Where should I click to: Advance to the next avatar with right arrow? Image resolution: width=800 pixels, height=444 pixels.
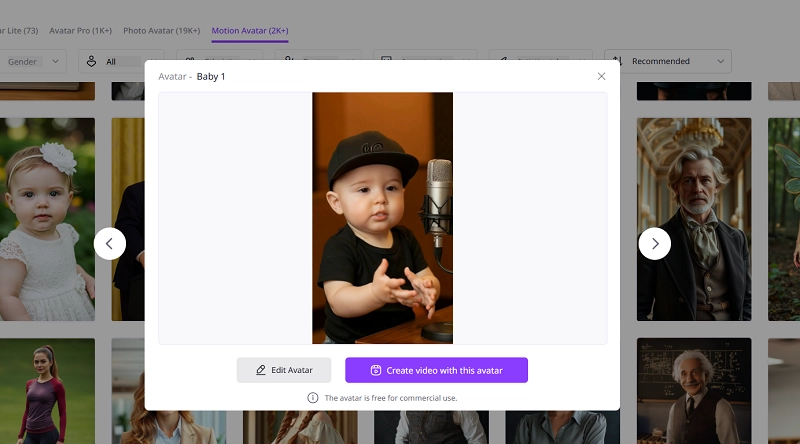[x=655, y=243]
